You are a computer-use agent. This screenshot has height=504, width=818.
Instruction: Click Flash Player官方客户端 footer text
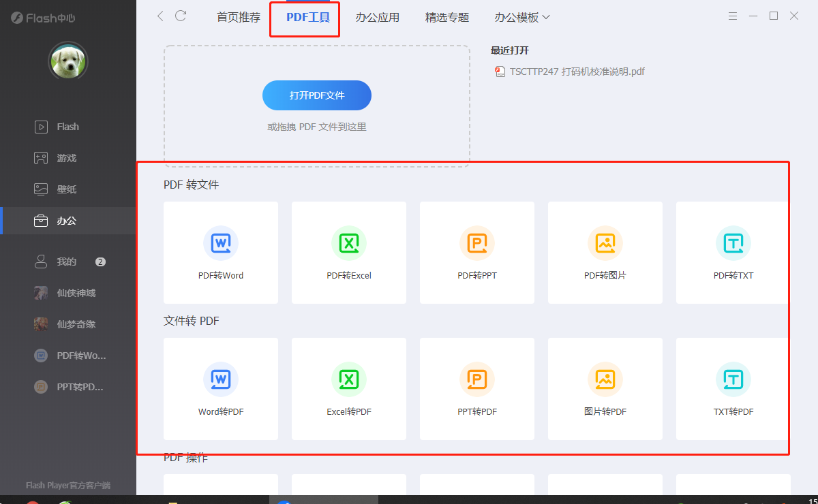[68, 486]
